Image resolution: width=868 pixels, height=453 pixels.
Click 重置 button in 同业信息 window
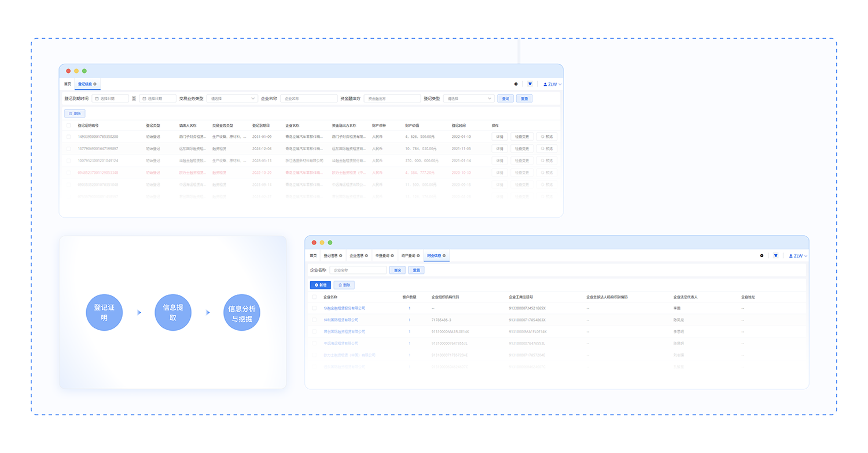coord(417,270)
